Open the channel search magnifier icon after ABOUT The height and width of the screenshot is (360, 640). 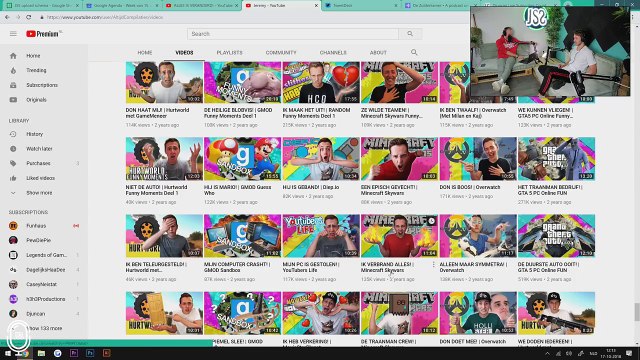414,52
